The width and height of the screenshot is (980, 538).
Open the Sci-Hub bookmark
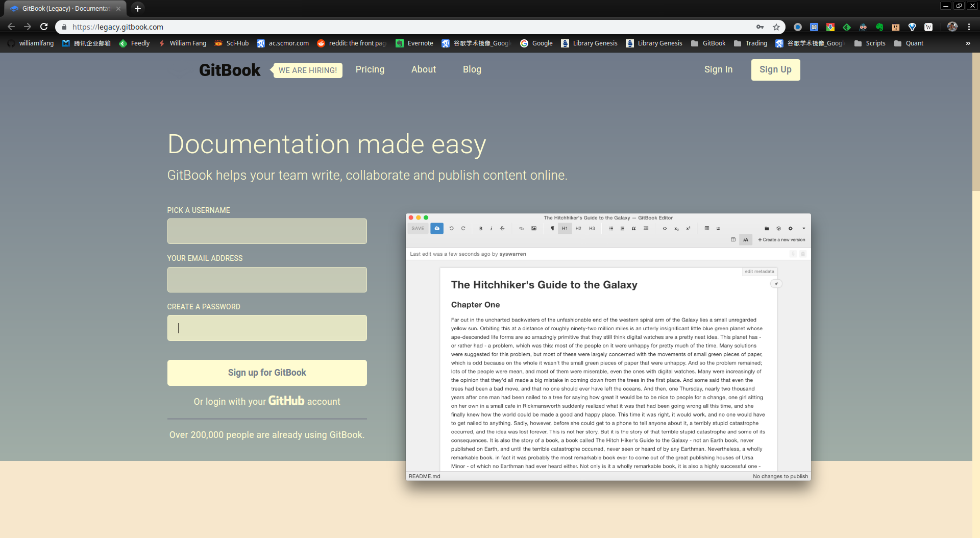click(x=232, y=43)
